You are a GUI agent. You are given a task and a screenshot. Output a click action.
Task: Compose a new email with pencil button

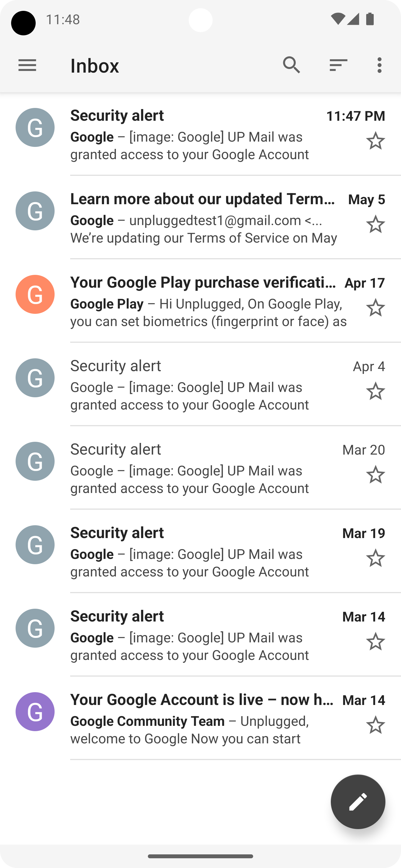(x=358, y=801)
